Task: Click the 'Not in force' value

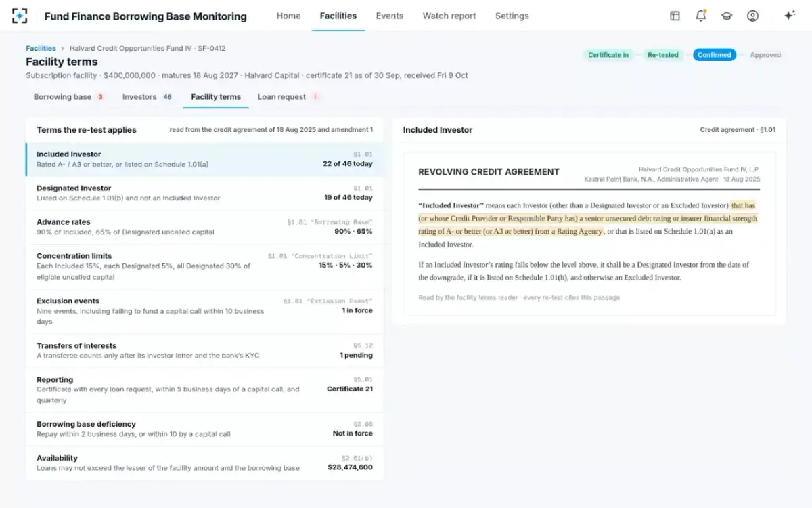Action: click(353, 433)
